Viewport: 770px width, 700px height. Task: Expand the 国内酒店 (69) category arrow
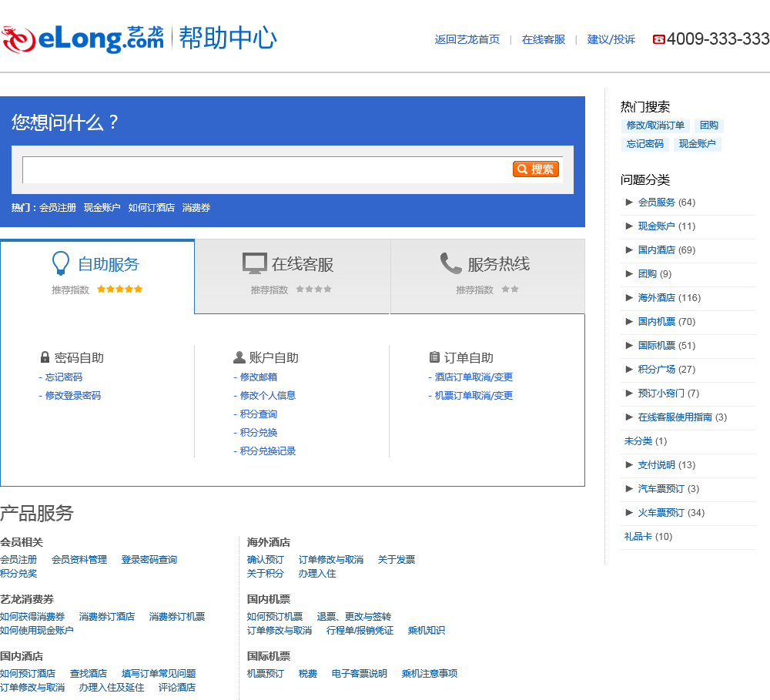coord(628,250)
